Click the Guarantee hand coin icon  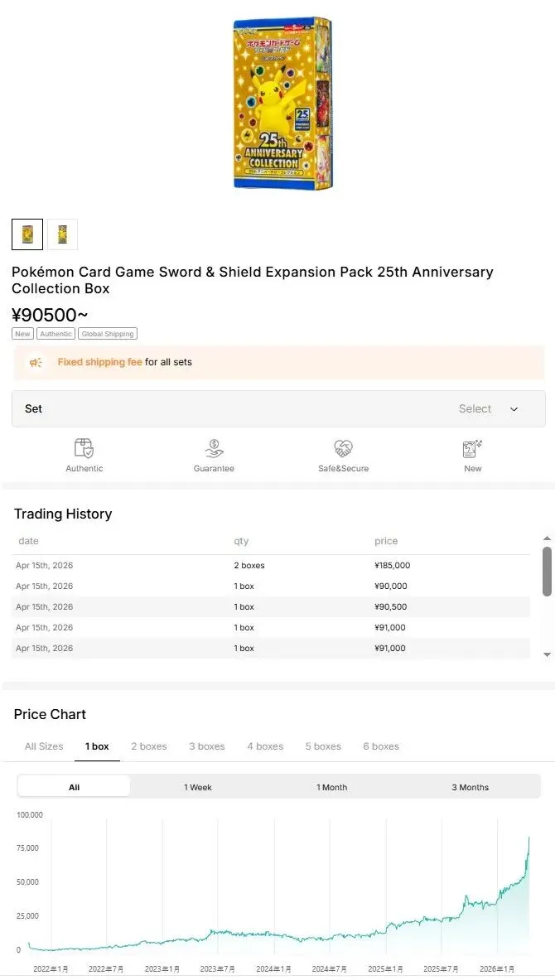click(x=214, y=448)
